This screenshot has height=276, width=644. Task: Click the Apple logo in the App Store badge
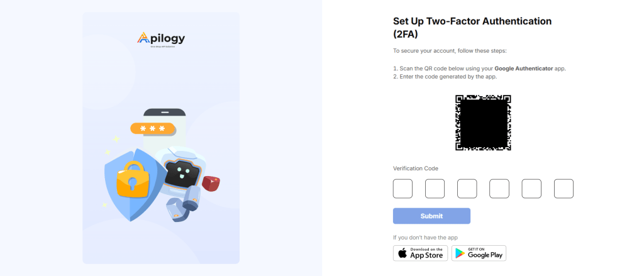coord(403,253)
